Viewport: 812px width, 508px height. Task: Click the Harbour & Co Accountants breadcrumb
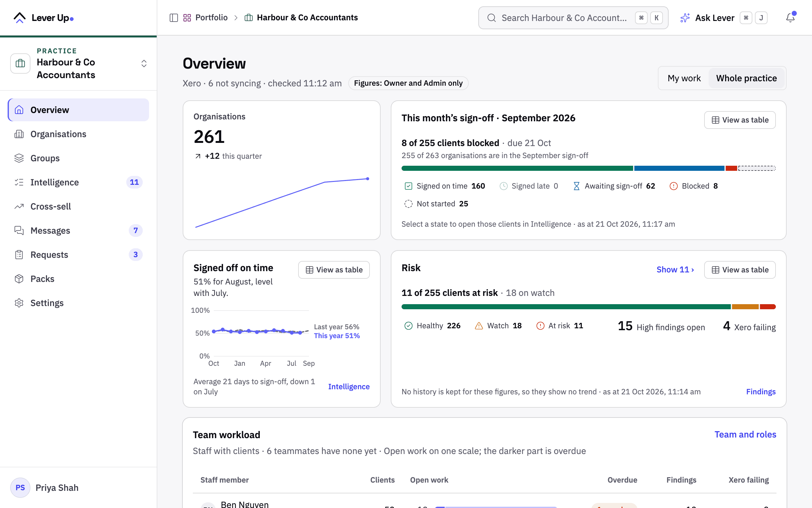(301, 17)
